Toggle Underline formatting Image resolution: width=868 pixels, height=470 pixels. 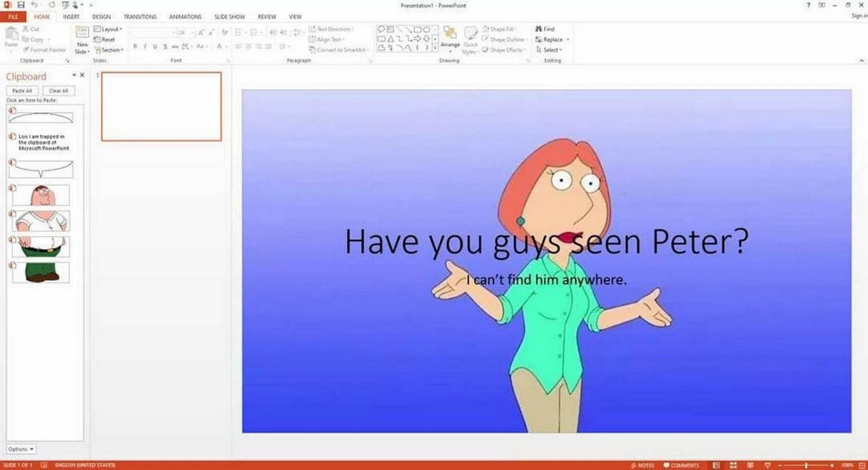155,46
